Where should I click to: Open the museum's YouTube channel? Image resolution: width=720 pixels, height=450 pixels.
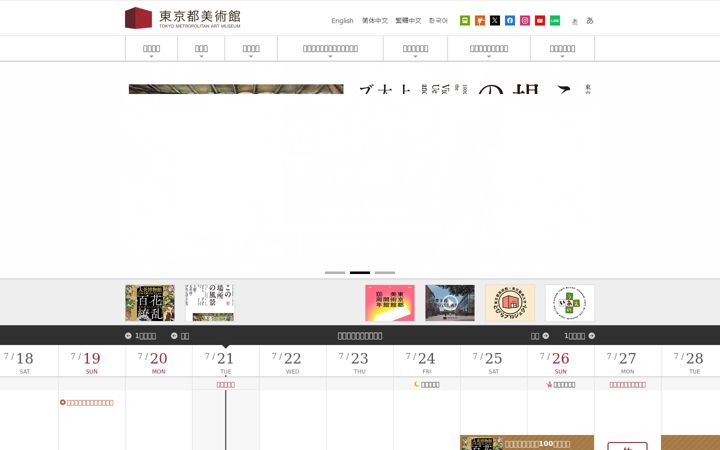point(540,20)
